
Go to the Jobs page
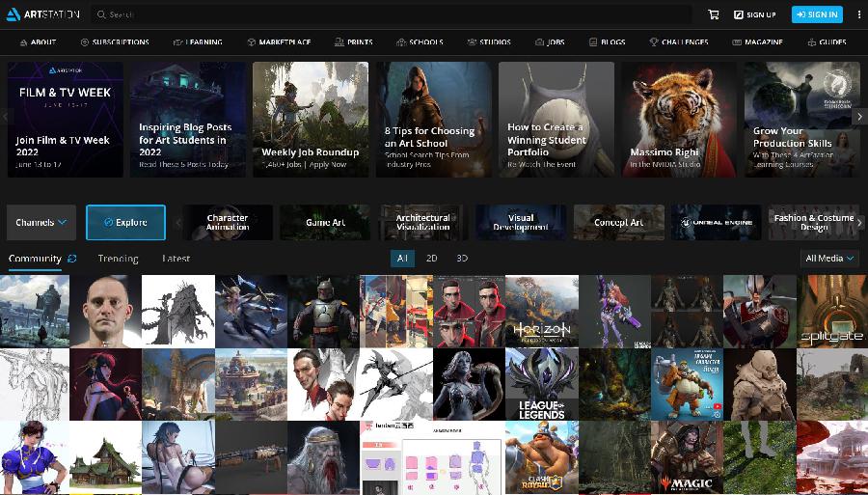coord(550,42)
